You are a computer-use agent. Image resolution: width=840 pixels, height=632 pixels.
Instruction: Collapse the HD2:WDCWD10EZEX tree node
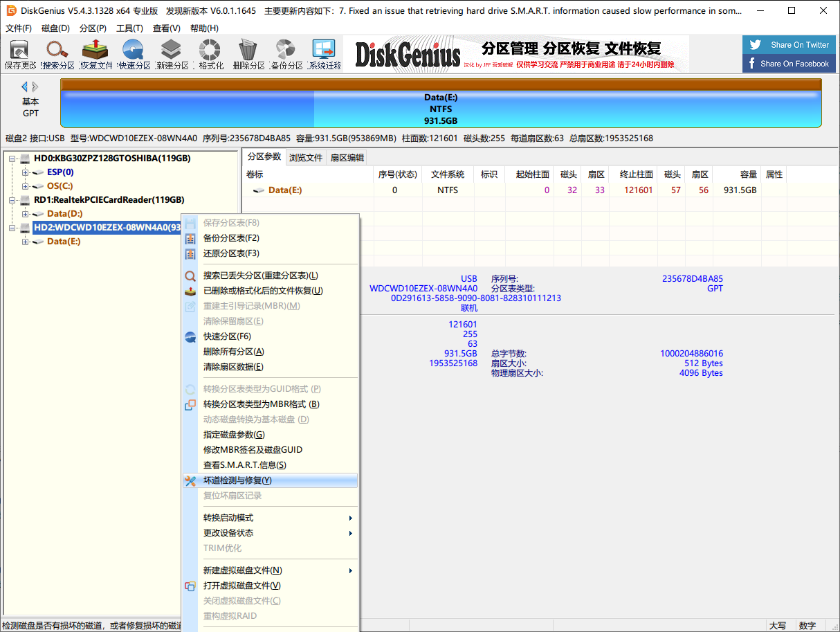(x=12, y=228)
